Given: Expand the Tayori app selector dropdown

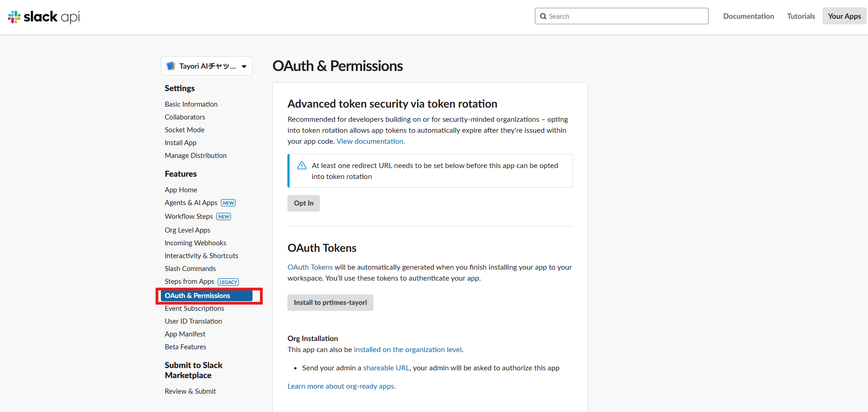Looking at the screenshot, I should point(244,66).
